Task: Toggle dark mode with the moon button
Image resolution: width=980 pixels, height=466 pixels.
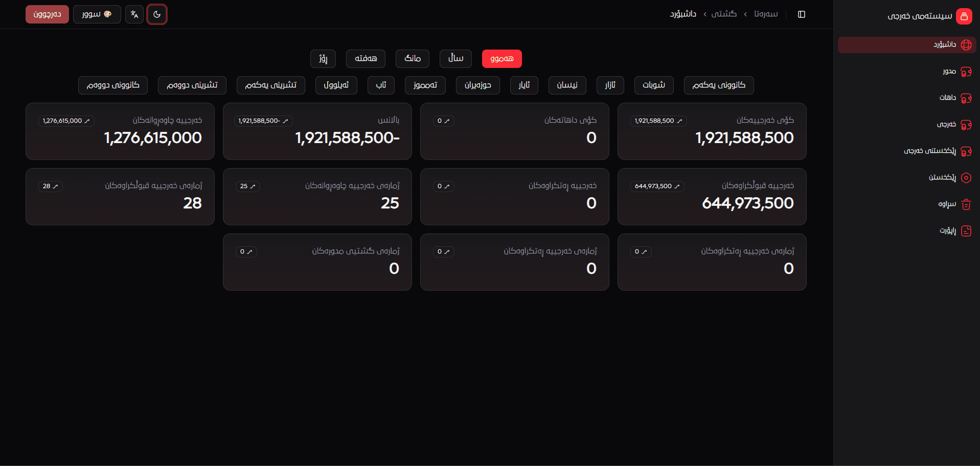Action: tap(157, 14)
